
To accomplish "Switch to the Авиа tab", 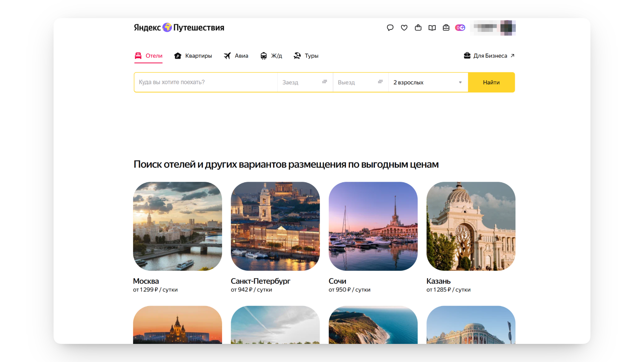I will 236,56.
